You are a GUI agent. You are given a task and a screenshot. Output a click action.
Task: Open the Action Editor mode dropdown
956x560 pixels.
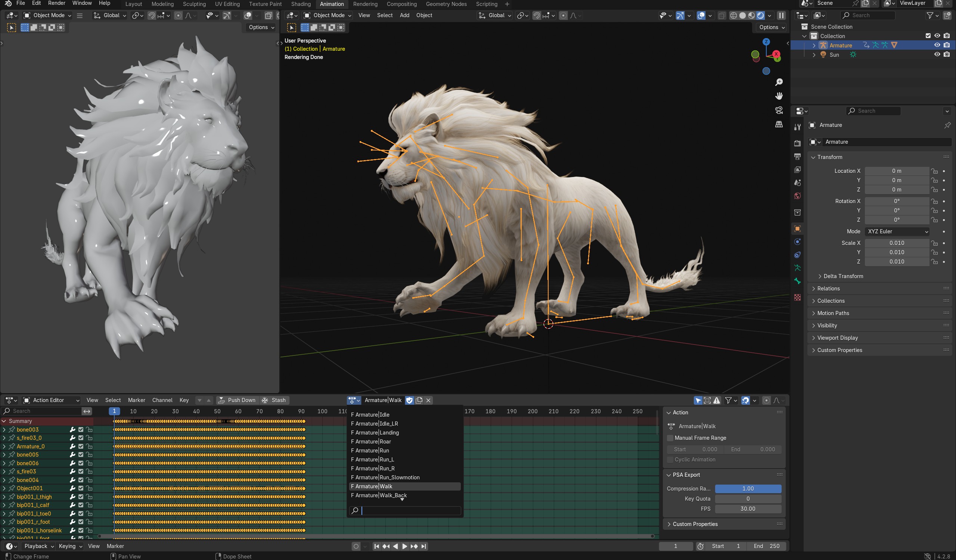pyautogui.click(x=51, y=400)
